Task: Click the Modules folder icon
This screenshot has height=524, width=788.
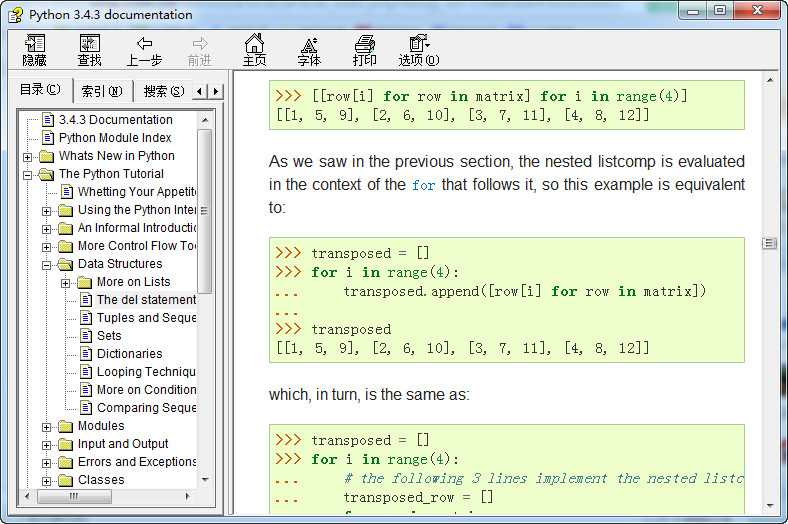Action: pos(65,427)
